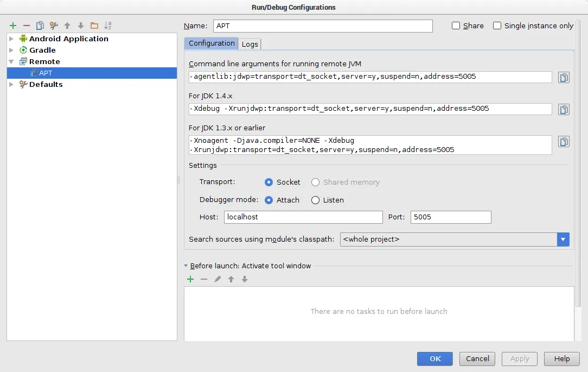This screenshot has height=372, width=588.
Task: Select the Remote label in the tree
Action: pyautogui.click(x=44, y=61)
